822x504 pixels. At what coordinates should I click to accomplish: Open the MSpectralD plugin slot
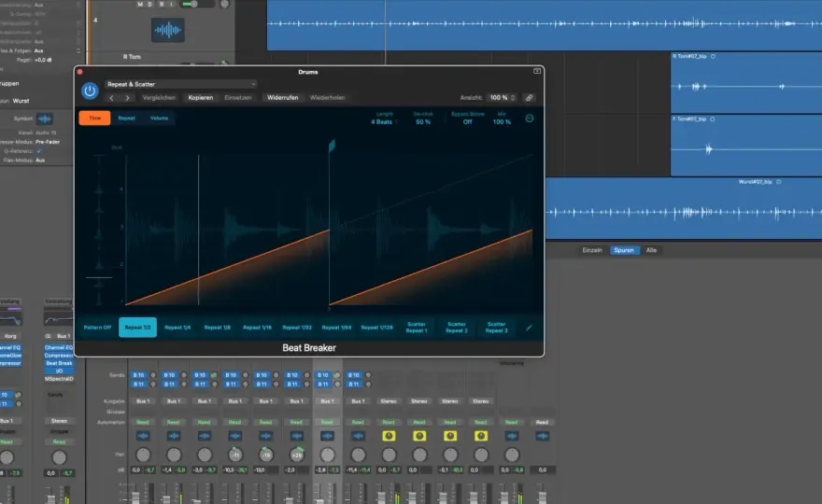pos(59,379)
